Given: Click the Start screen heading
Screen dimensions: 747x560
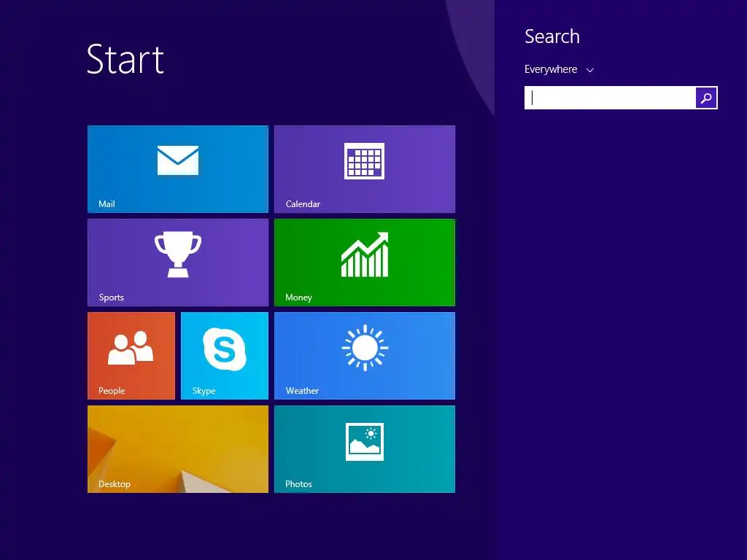Looking at the screenshot, I should point(125,59).
